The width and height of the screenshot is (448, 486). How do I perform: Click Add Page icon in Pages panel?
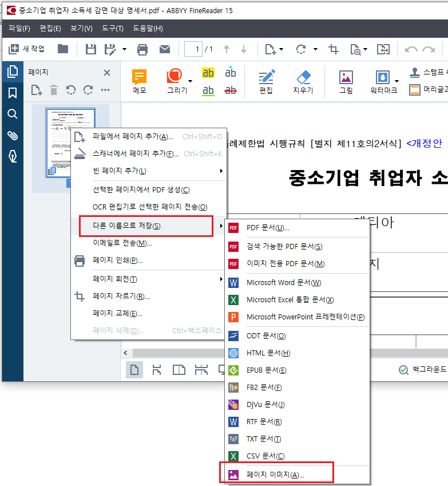pos(36,90)
